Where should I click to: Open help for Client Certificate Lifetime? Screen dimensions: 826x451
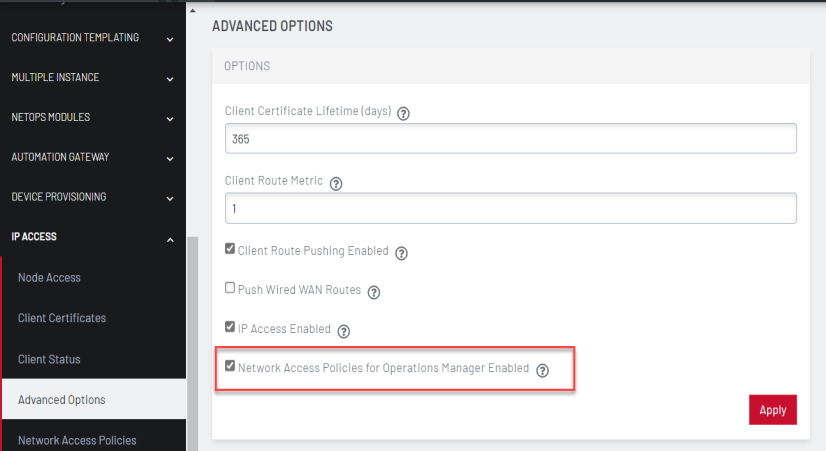(403, 113)
